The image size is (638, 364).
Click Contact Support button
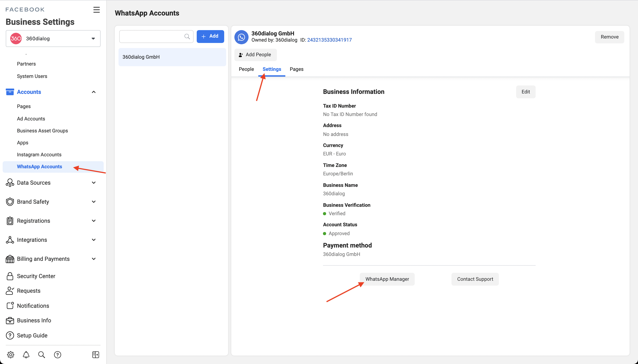click(x=475, y=279)
